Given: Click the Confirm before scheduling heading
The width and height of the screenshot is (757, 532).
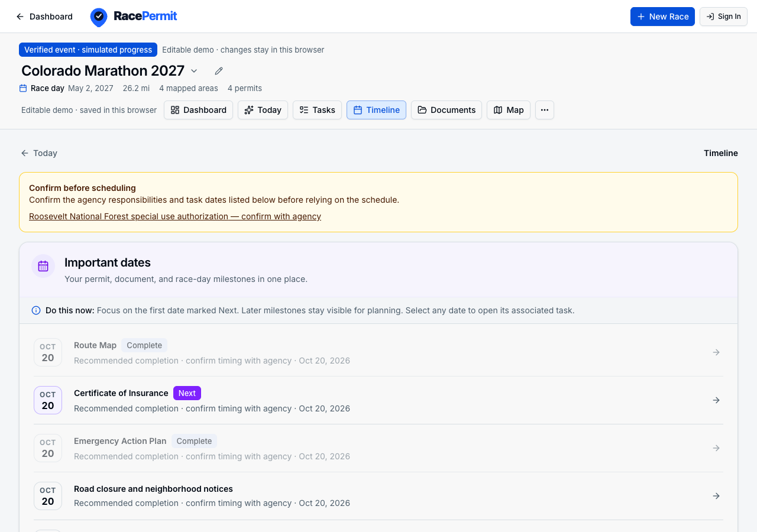Looking at the screenshot, I should click(x=82, y=188).
